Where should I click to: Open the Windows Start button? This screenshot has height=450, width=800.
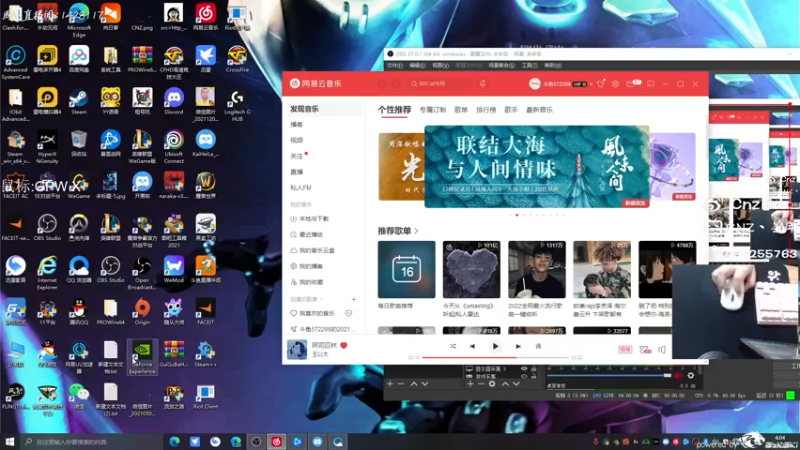[10, 441]
